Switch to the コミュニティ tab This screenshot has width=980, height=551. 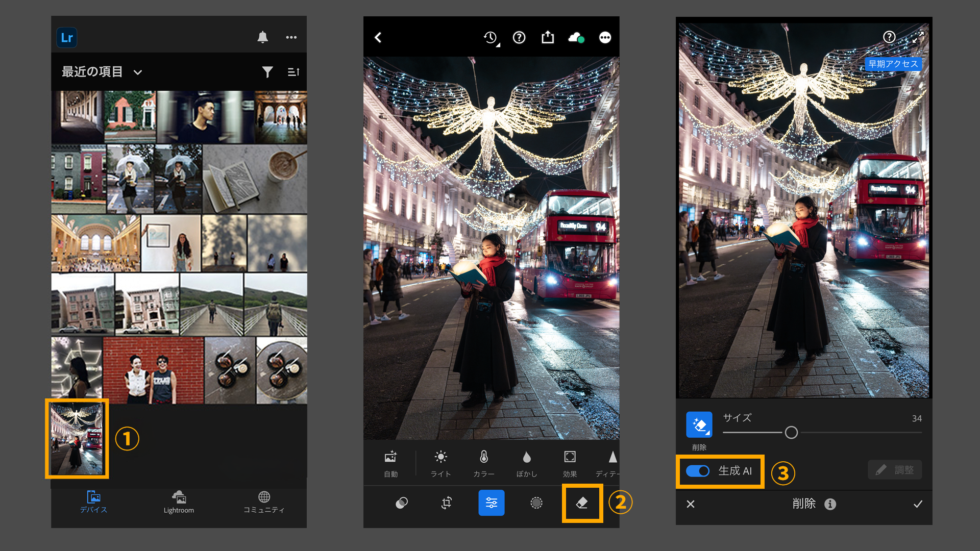coord(264,502)
